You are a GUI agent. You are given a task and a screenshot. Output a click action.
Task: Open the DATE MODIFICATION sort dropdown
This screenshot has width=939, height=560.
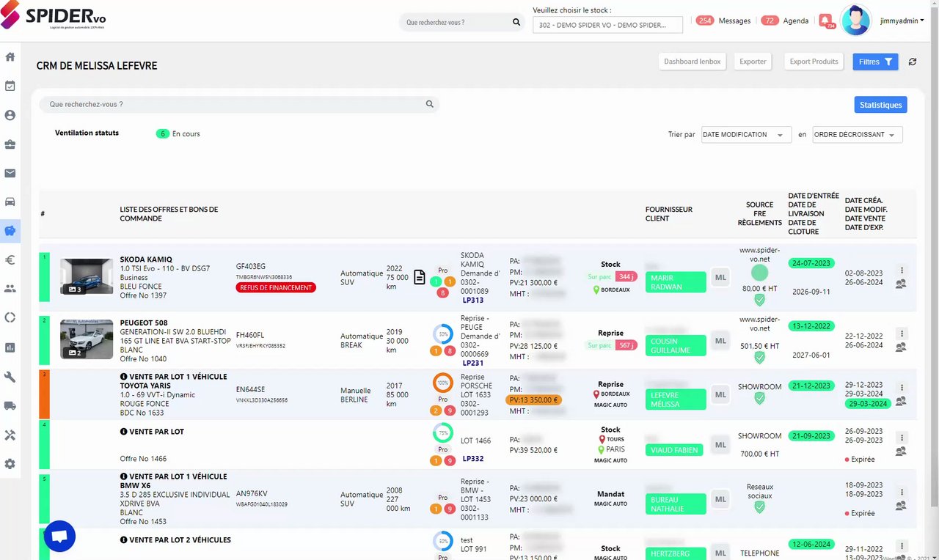[x=746, y=135]
